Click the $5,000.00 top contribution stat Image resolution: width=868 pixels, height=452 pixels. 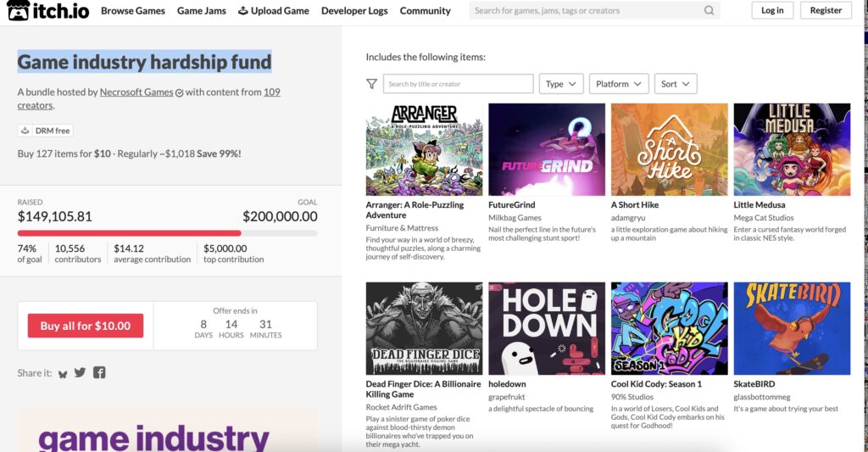coord(234,254)
